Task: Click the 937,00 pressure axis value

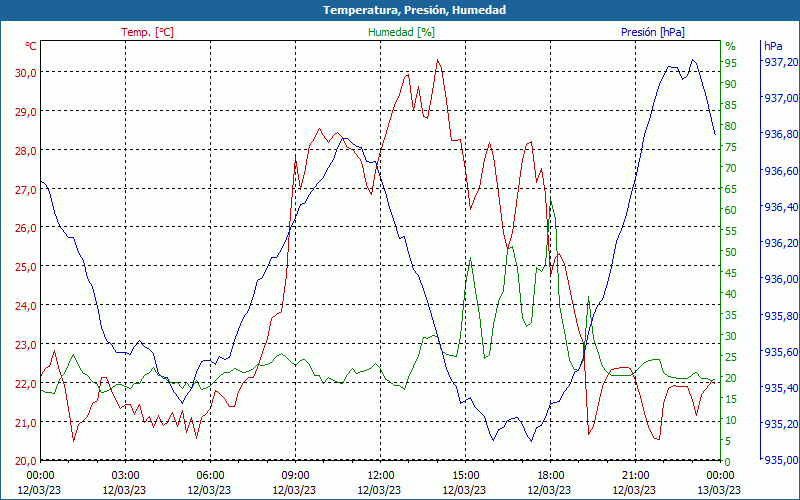Action: 781,98
